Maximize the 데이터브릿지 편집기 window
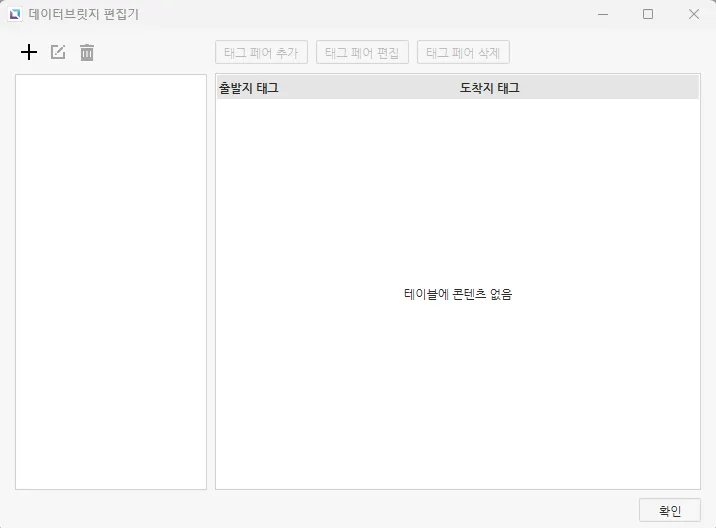Viewport: 716px width, 528px height. (648, 14)
